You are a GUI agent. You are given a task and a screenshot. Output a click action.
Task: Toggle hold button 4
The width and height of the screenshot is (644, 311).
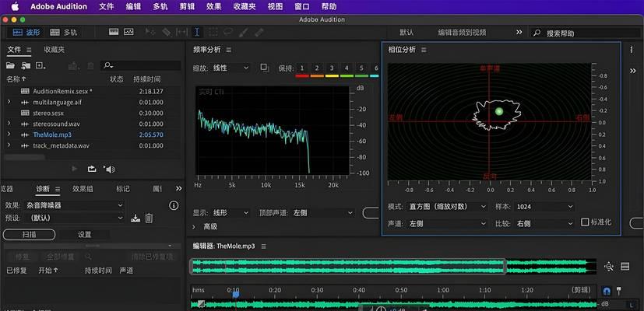pos(347,68)
